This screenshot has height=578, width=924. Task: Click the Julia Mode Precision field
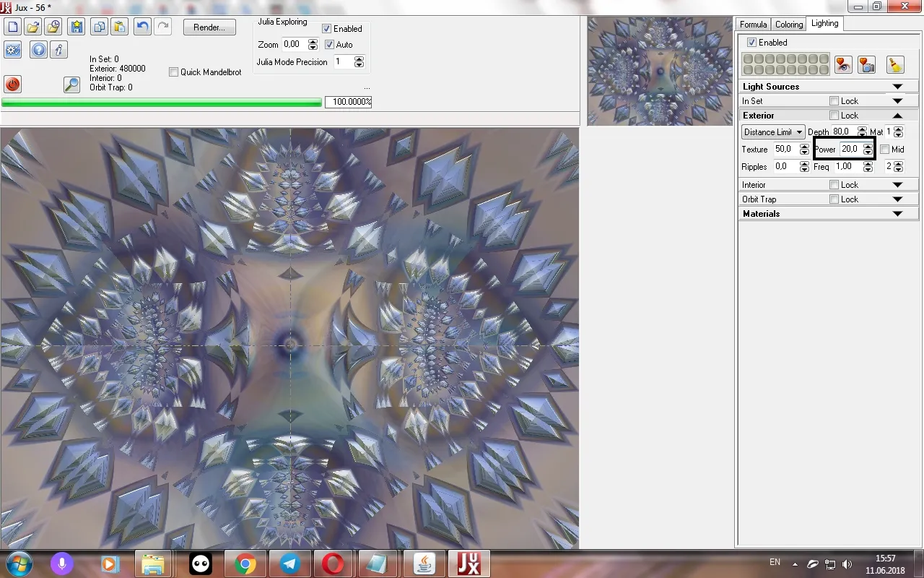pos(343,62)
